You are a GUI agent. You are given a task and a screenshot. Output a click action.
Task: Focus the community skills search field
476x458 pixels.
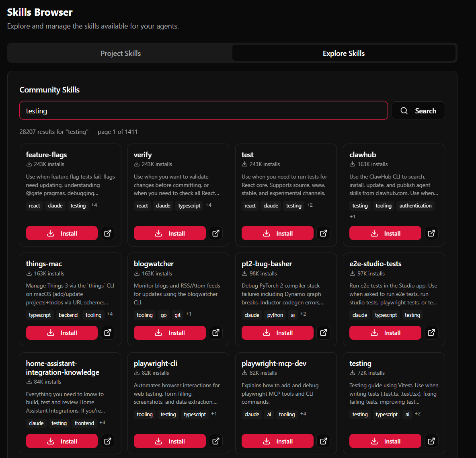pos(203,111)
